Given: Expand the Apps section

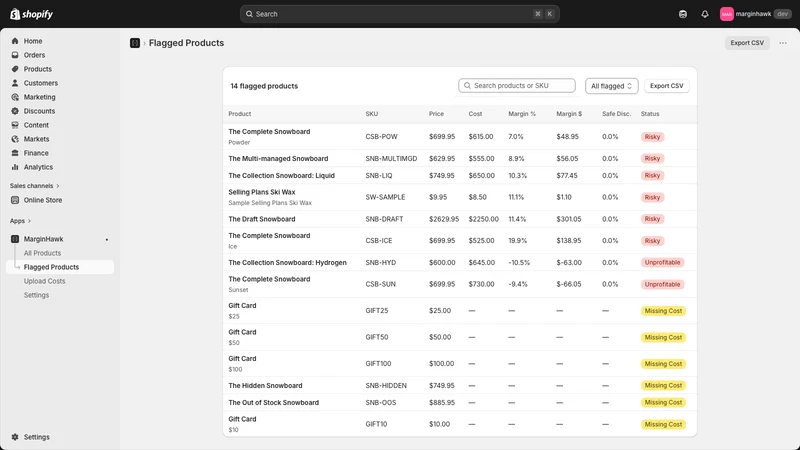Looking at the screenshot, I should click(20, 221).
